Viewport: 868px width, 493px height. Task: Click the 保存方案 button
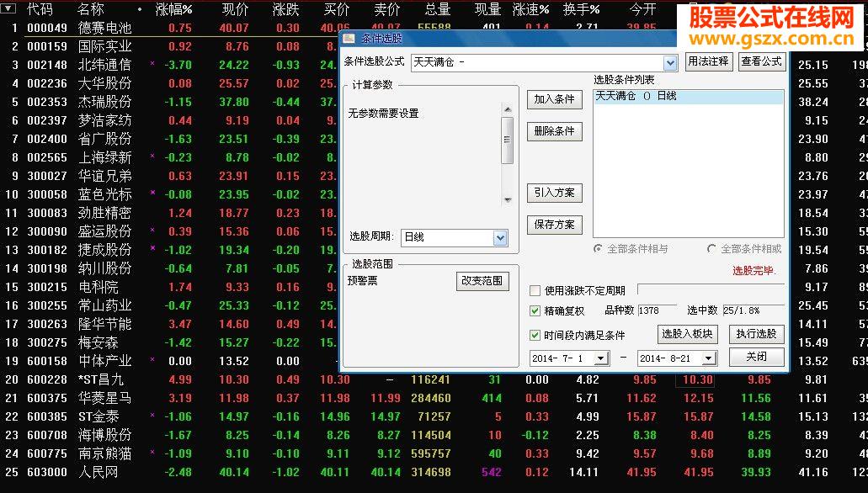555,225
